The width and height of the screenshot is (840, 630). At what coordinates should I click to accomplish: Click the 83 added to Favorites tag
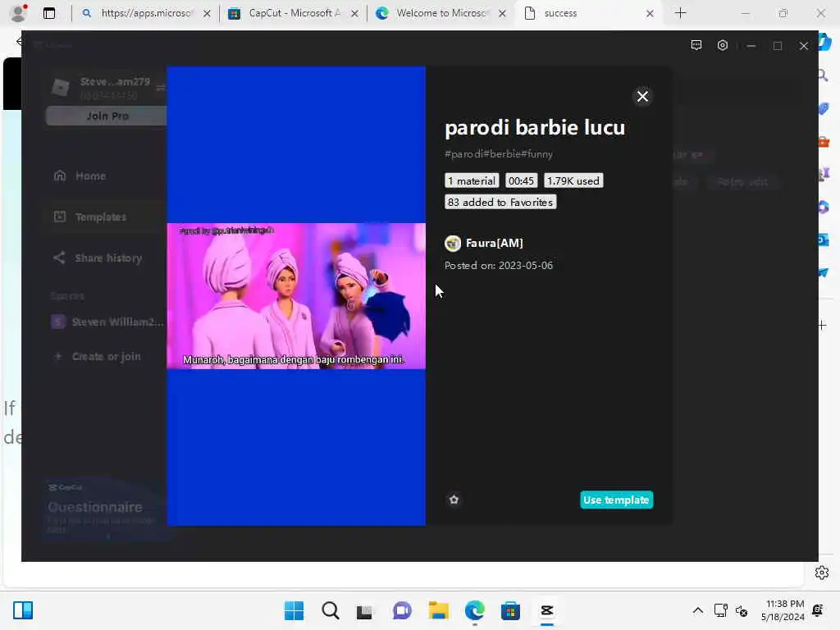pyautogui.click(x=500, y=203)
